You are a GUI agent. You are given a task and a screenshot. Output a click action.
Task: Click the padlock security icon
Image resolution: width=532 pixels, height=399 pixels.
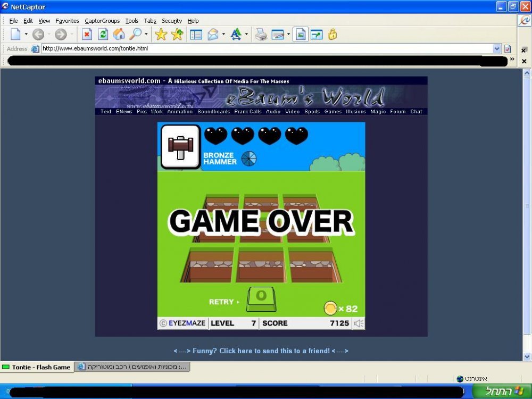[332, 34]
